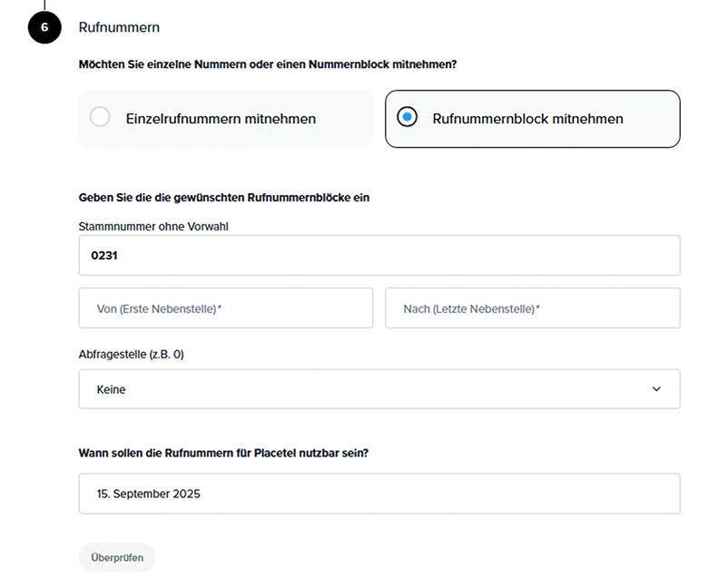Viewport: 728px width, 588px height.
Task: Click the Nach (Letzte Nebenstelle) field
Action: coord(533,309)
